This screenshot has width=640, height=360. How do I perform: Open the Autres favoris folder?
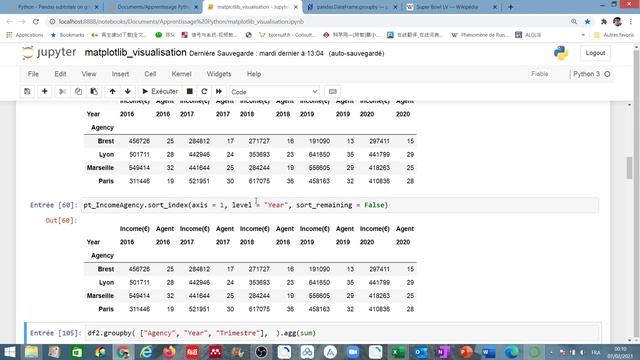tap(614, 35)
